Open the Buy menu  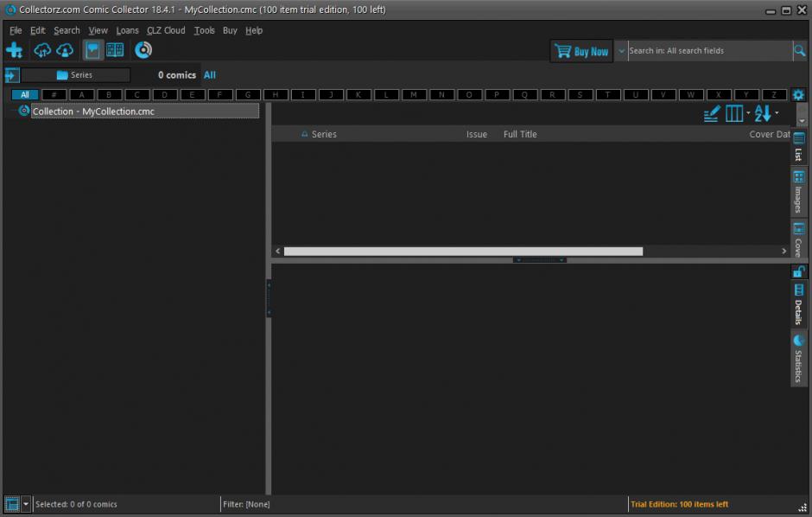click(230, 30)
